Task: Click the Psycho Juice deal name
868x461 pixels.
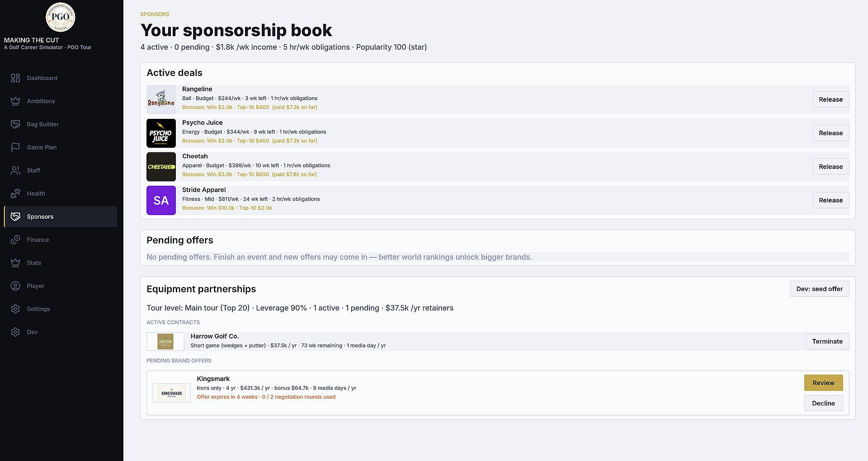Action: click(x=203, y=122)
